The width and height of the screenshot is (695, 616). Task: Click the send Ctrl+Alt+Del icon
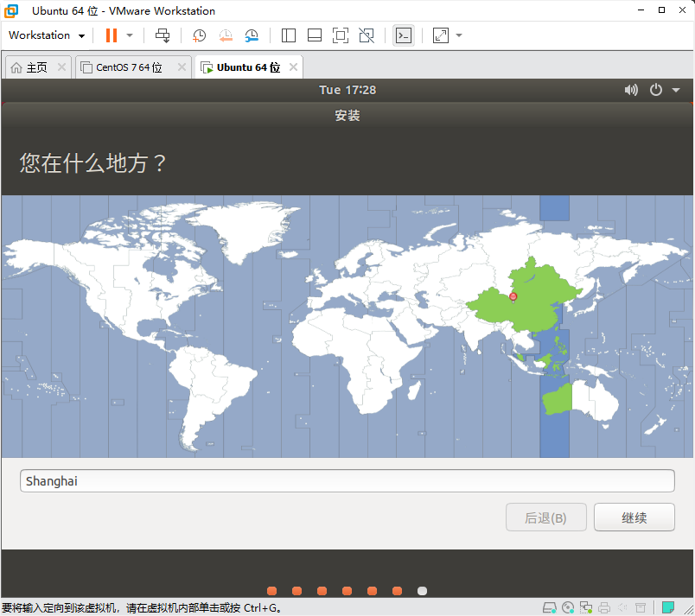163,35
